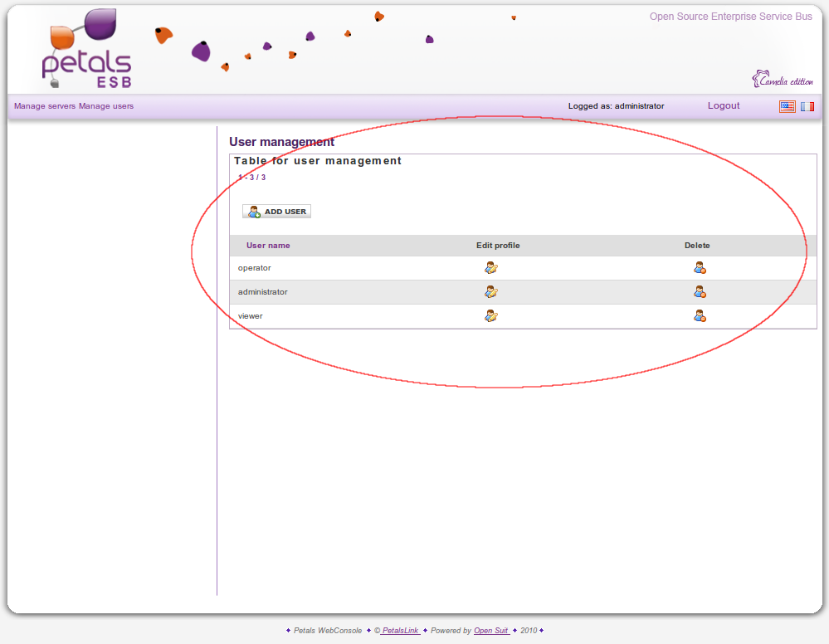Image resolution: width=829 pixels, height=644 pixels.
Task: Delete the viewer user
Action: (700, 316)
